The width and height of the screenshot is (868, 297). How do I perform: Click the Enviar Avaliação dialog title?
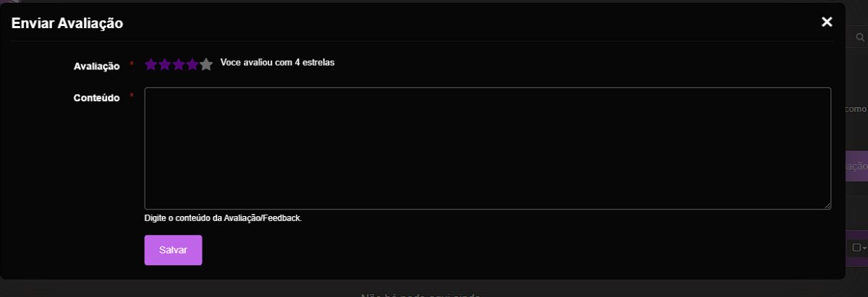click(67, 23)
